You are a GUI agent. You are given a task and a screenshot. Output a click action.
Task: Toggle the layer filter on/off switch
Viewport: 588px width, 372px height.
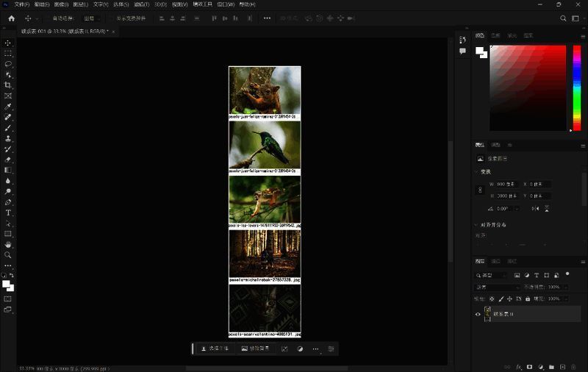(567, 274)
